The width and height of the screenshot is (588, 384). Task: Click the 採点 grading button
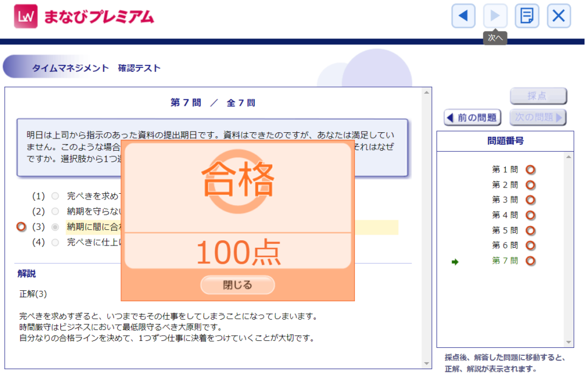click(x=538, y=96)
